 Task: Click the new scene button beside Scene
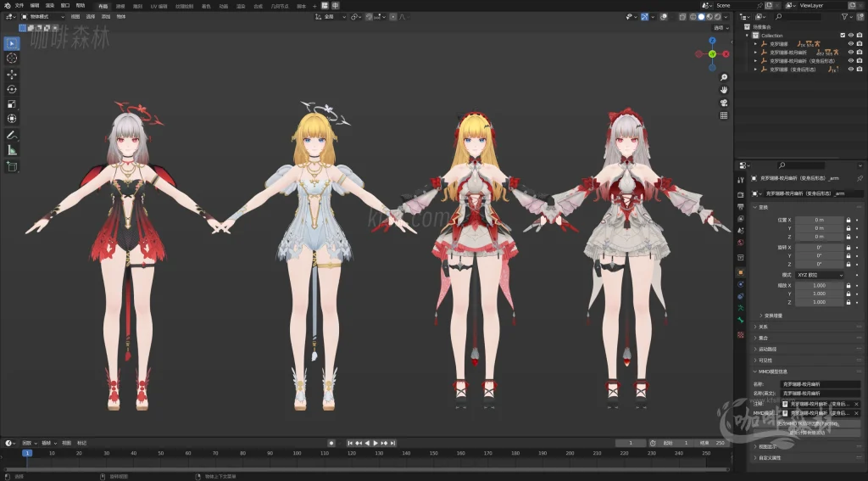click(769, 5)
